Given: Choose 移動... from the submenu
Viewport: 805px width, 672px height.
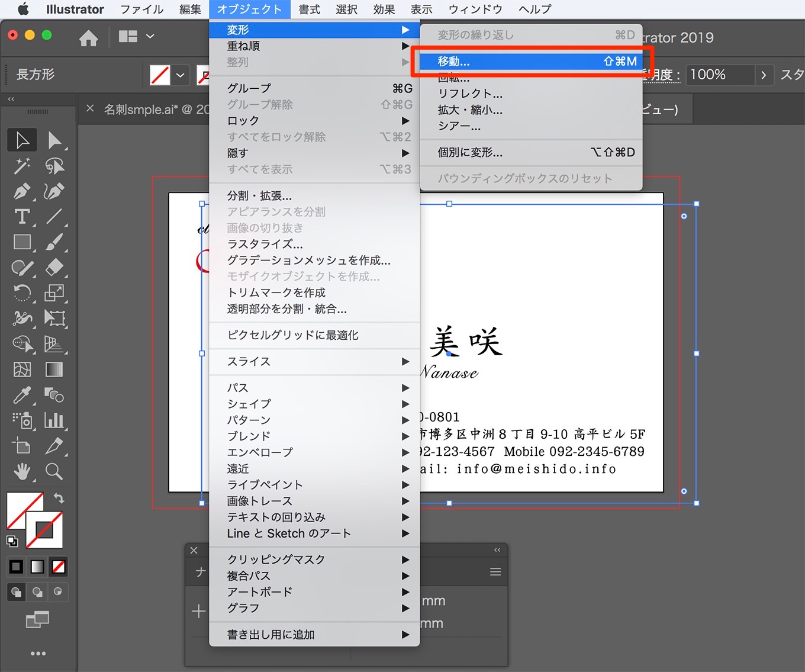Looking at the screenshot, I should coord(531,62).
